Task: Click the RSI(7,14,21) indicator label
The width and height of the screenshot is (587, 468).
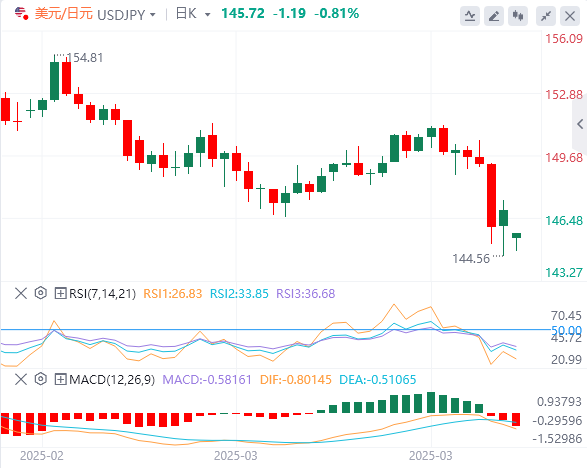Action: click(x=102, y=294)
